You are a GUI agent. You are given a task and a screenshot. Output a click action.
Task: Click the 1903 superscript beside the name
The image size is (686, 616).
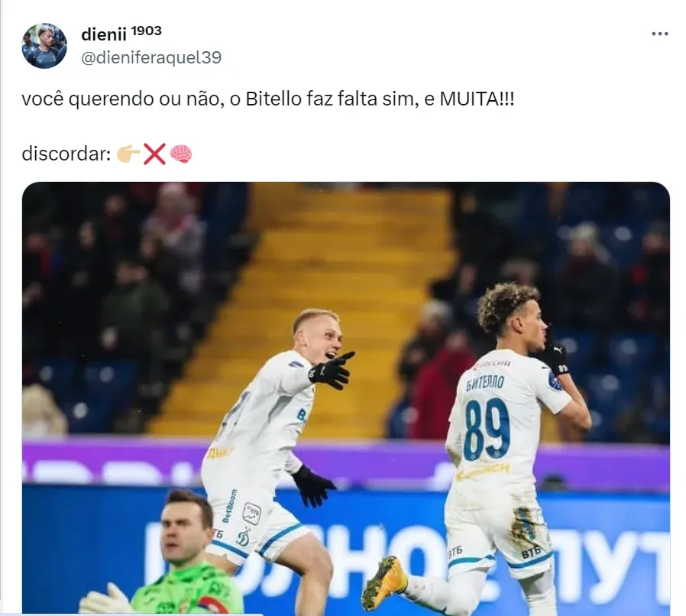147,31
